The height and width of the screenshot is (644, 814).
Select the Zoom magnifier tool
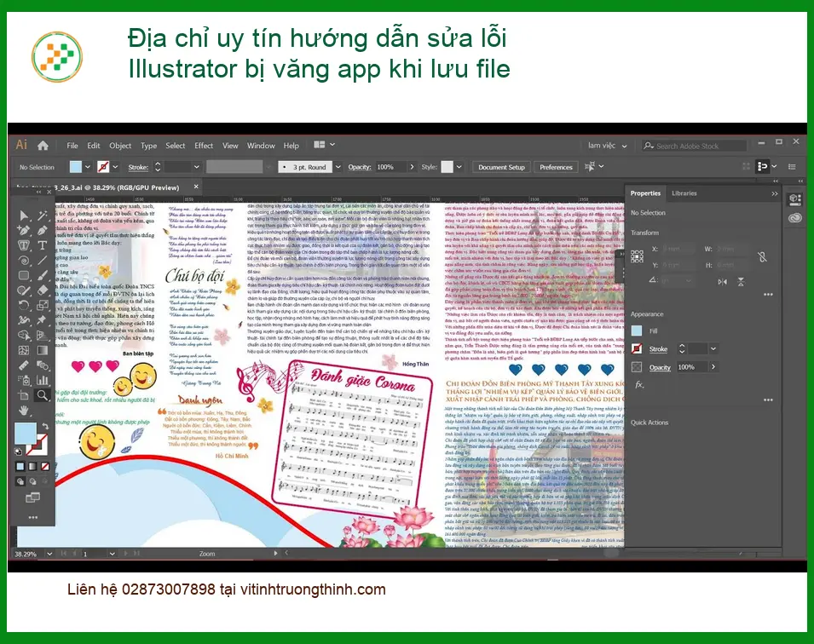tap(43, 395)
